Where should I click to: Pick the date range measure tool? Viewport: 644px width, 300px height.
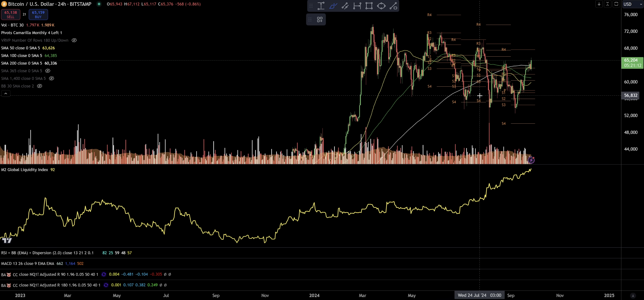point(357,6)
